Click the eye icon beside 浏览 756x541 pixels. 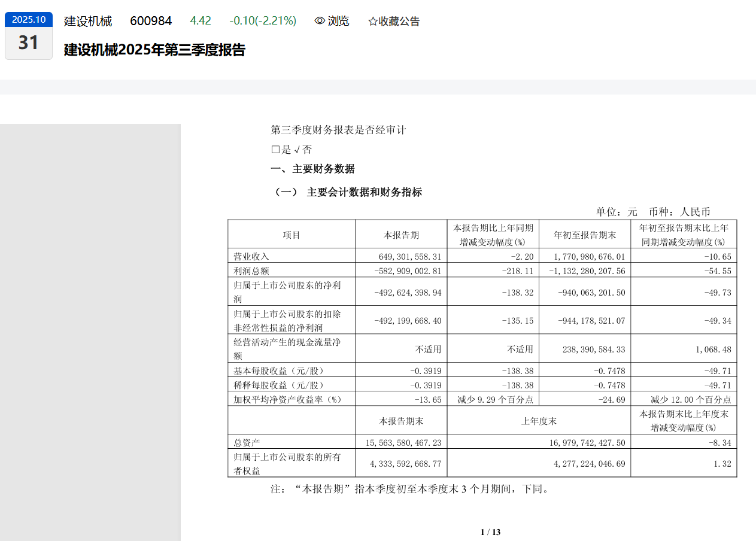[320, 21]
